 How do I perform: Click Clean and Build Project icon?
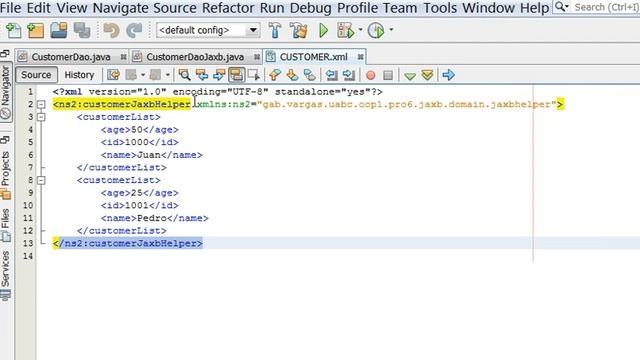coord(299,30)
